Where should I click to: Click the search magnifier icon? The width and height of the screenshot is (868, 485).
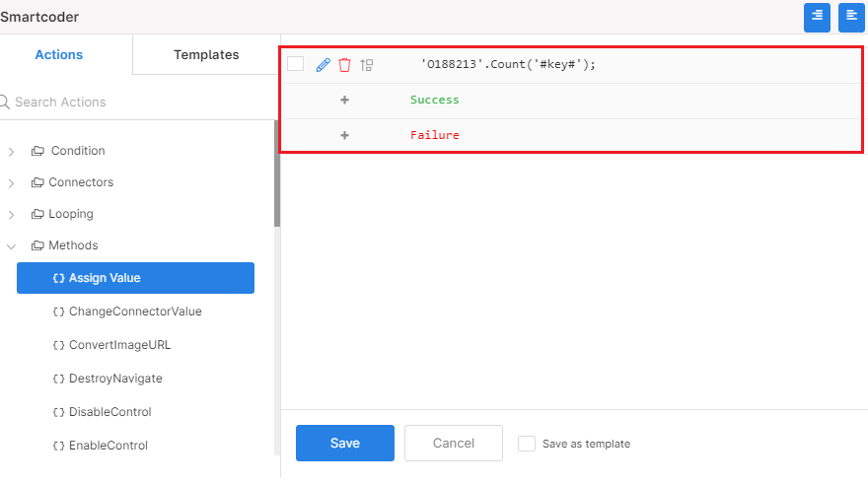[4, 102]
